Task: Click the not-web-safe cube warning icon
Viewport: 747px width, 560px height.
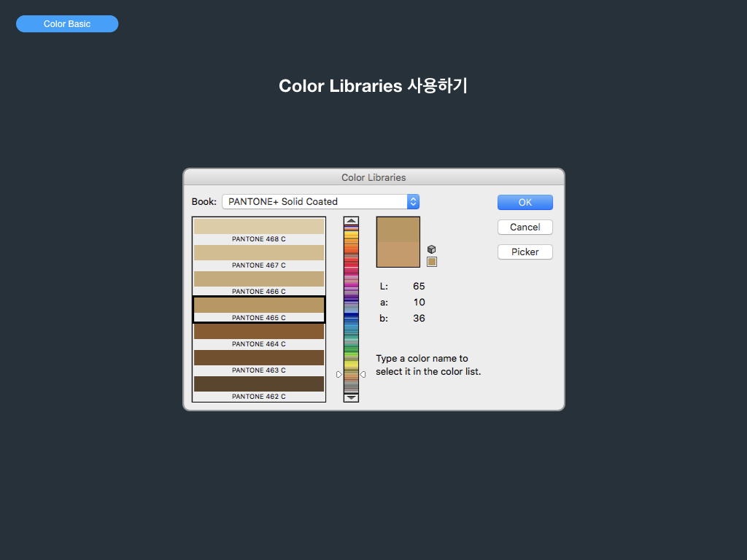Action: 431,249
